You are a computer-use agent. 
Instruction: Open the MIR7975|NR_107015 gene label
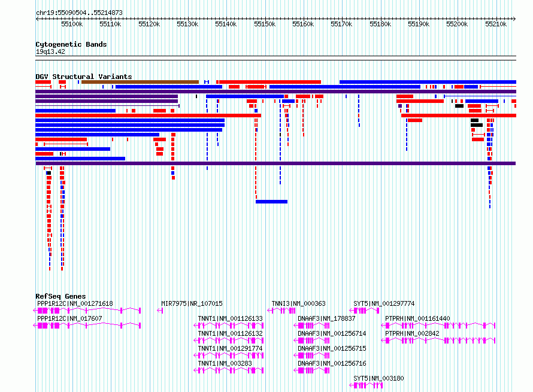[192, 303]
